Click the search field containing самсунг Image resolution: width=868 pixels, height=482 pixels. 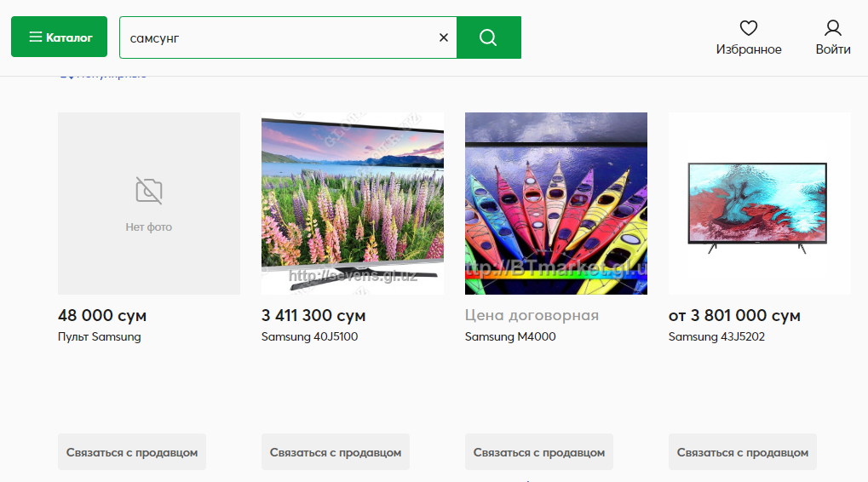click(288, 37)
